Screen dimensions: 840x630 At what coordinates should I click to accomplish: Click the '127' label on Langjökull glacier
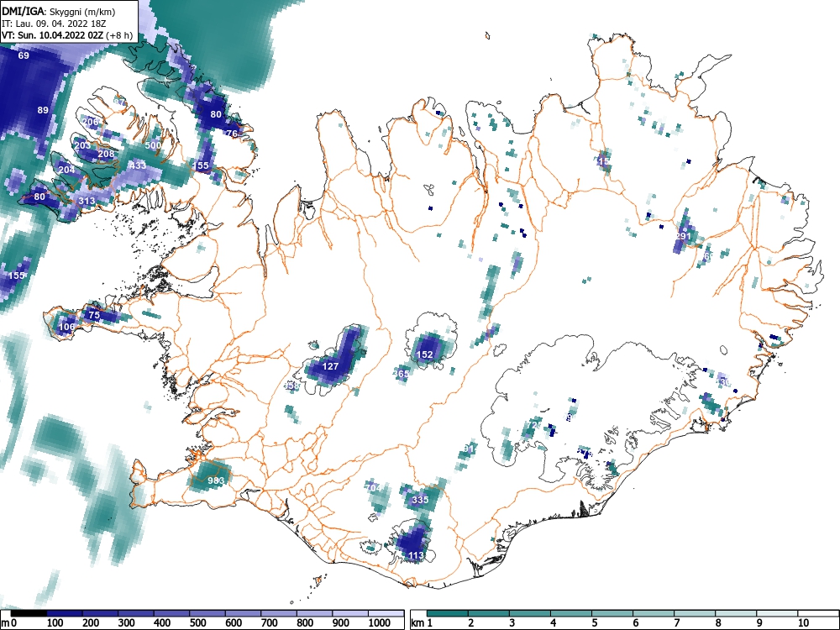tap(330, 366)
